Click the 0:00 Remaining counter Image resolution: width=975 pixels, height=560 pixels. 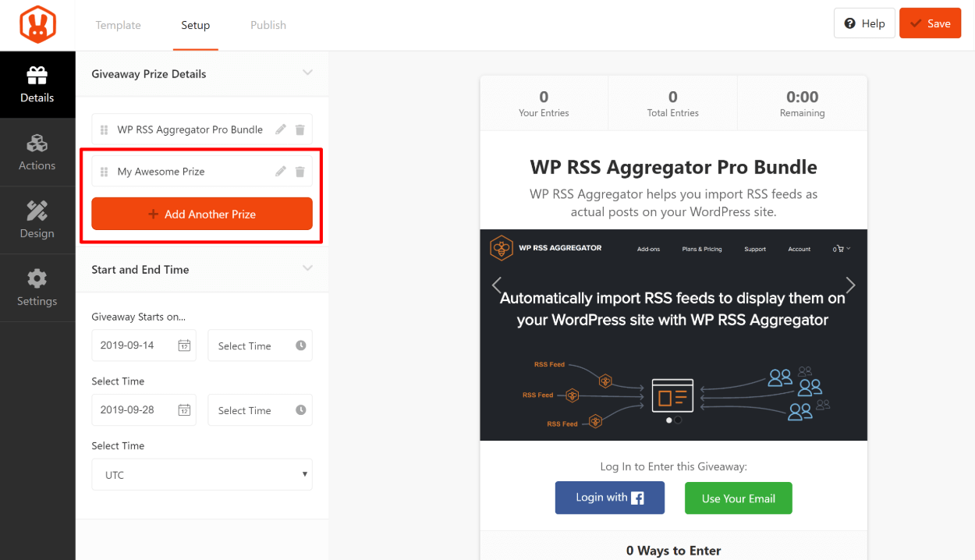802,103
